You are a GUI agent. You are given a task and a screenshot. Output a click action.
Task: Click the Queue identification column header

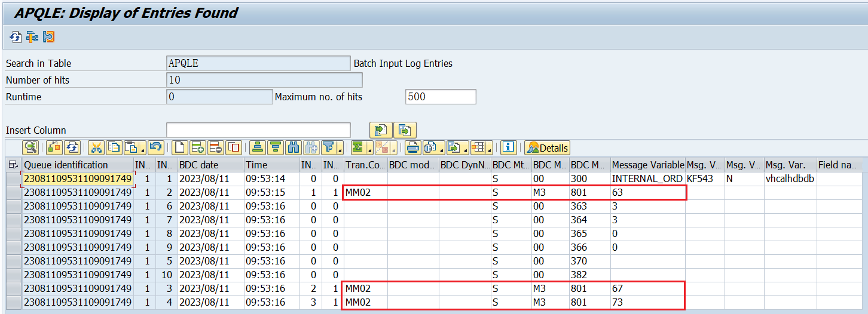[77, 165]
